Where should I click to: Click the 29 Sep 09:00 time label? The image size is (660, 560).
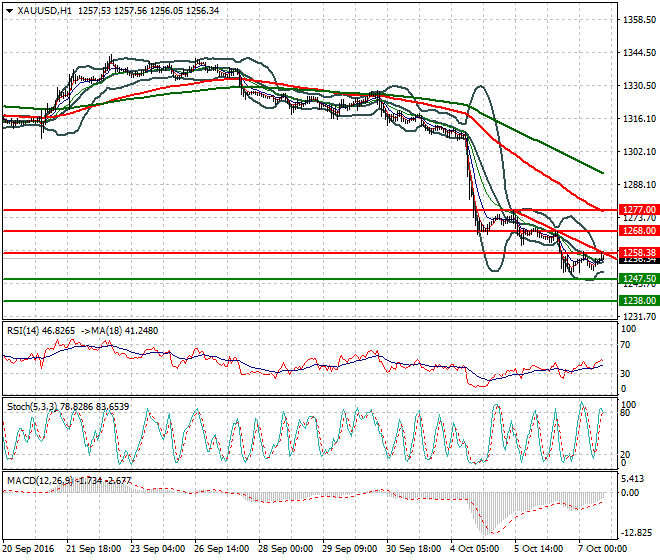pyautogui.click(x=349, y=549)
